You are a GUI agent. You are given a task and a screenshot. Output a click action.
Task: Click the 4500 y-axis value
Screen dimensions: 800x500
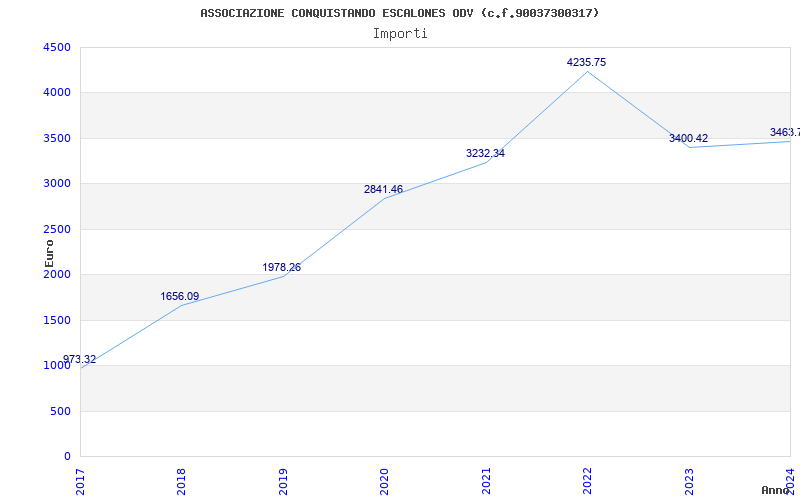[x=57, y=47]
